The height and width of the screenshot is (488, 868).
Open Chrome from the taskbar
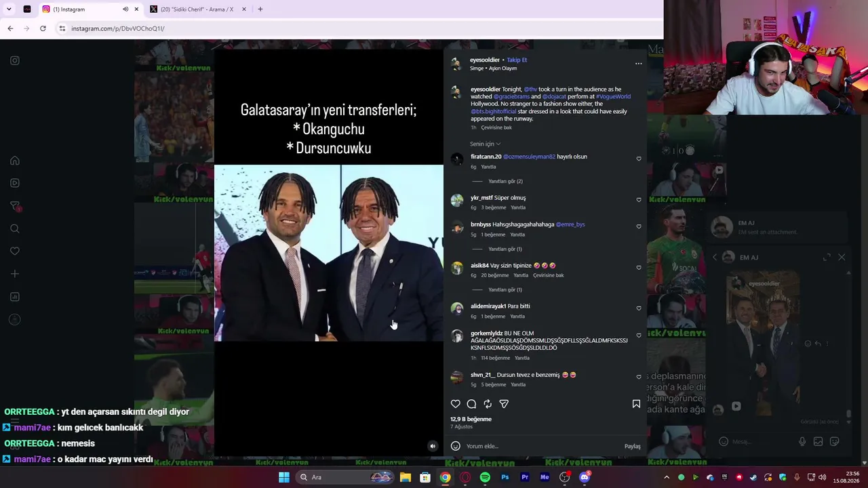pyautogui.click(x=445, y=477)
